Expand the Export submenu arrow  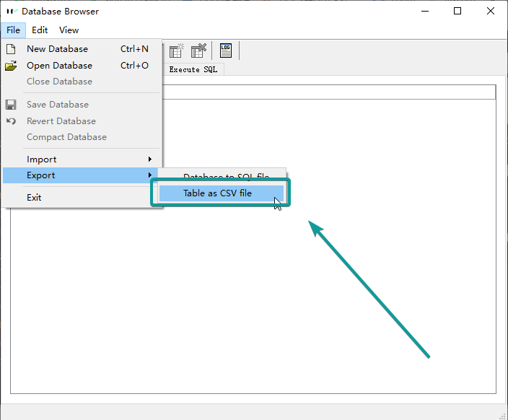click(150, 175)
